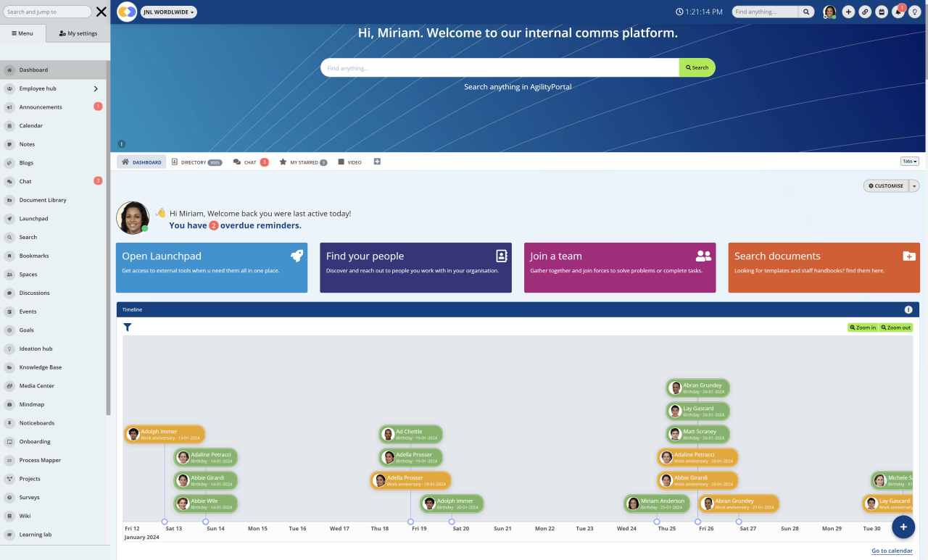
Task: Open the Process Mapper sidebar item
Action: 40,460
